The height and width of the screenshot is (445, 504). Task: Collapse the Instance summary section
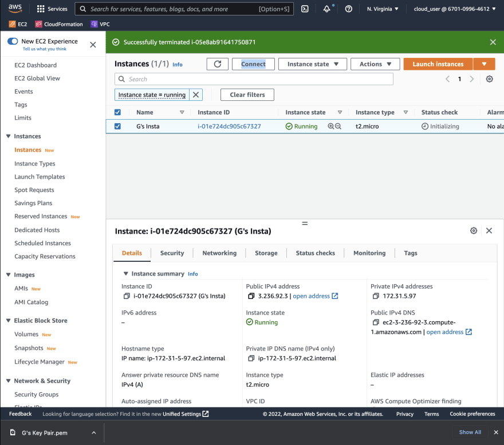pos(125,274)
